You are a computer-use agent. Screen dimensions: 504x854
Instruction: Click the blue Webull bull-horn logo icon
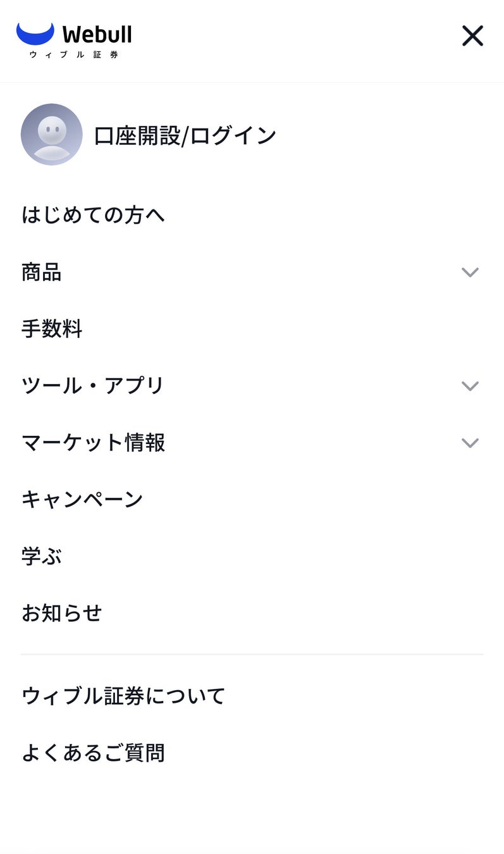click(x=35, y=34)
